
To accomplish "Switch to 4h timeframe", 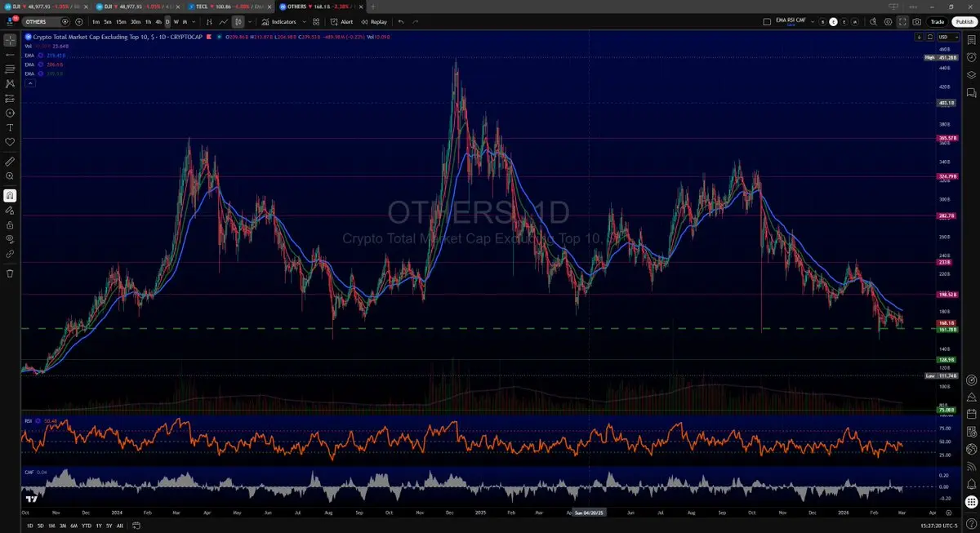I will [x=158, y=22].
